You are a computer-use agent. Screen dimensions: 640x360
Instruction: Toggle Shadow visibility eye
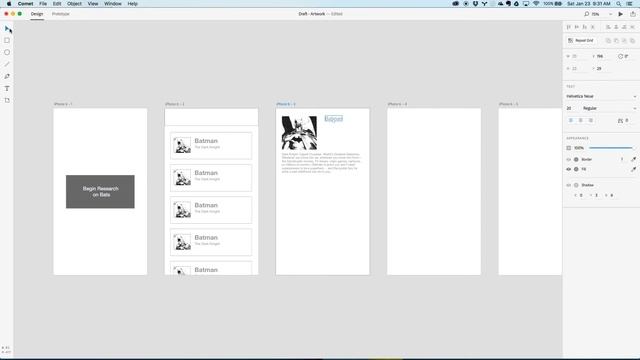click(x=569, y=185)
